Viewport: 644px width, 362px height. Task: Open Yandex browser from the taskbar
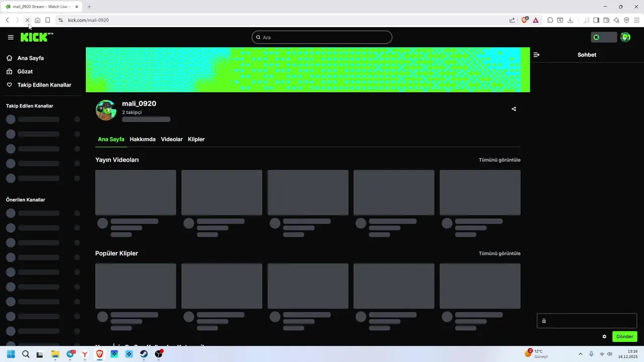[x=85, y=354]
